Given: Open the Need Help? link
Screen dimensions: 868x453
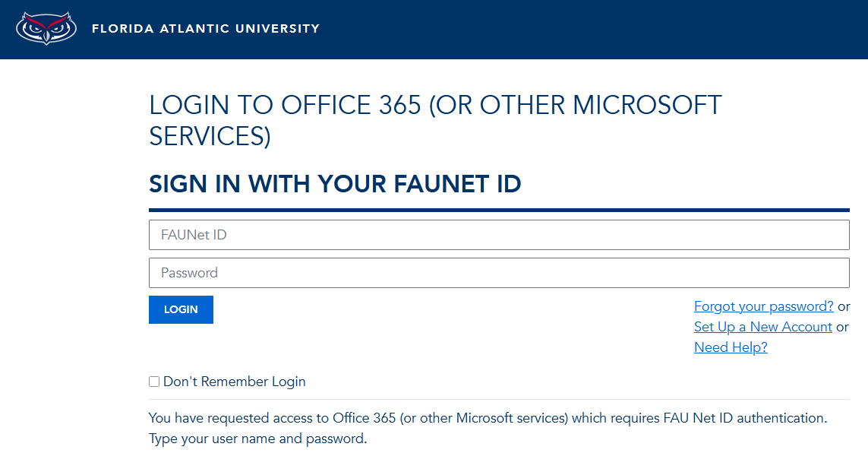Looking at the screenshot, I should (x=731, y=347).
